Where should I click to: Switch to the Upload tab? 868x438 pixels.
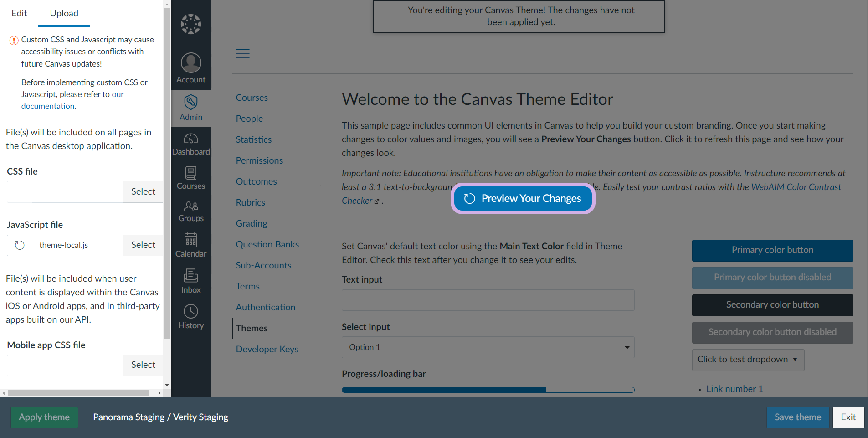coord(64,13)
